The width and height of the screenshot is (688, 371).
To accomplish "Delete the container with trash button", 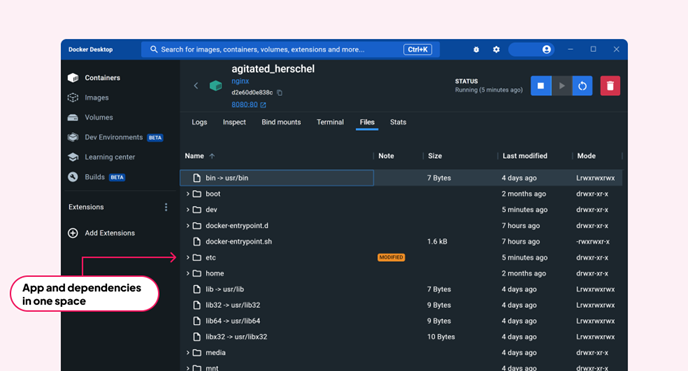I will [x=610, y=86].
